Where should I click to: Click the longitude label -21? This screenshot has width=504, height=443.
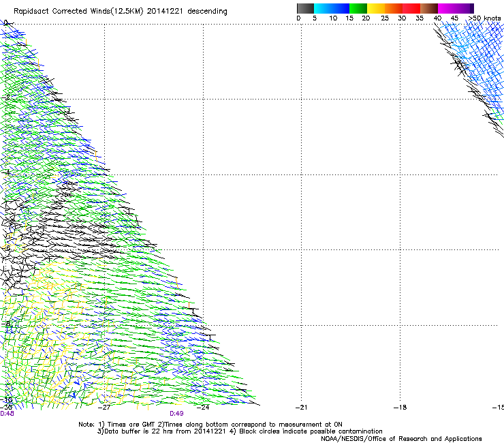[301, 408]
